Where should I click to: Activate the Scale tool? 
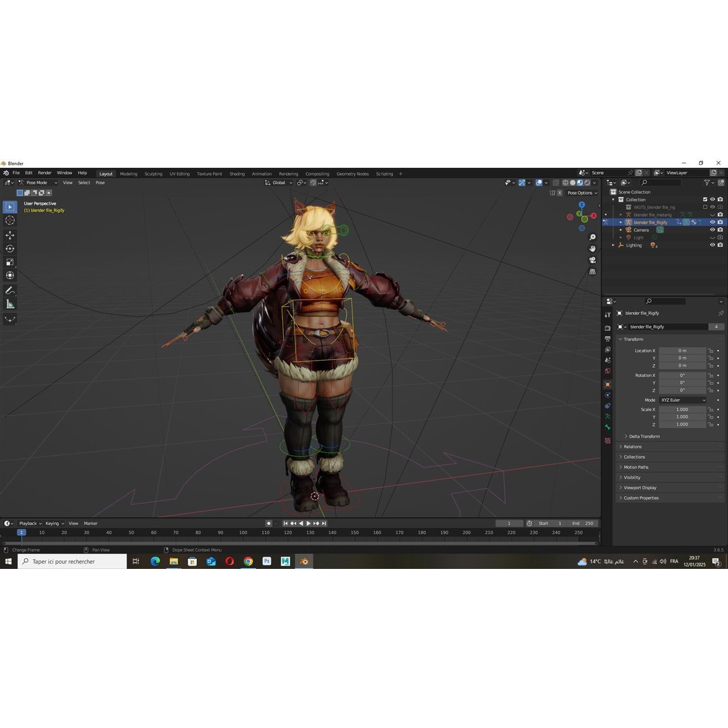tap(9, 262)
